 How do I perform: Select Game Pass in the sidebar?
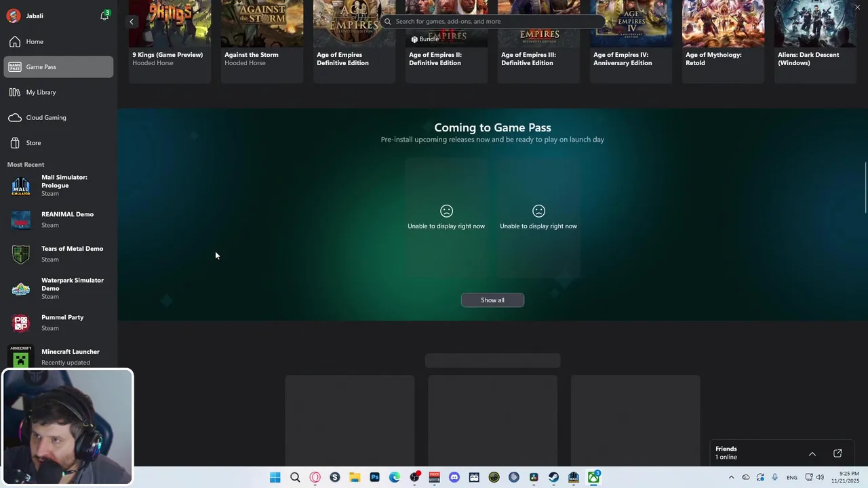click(58, 67)
